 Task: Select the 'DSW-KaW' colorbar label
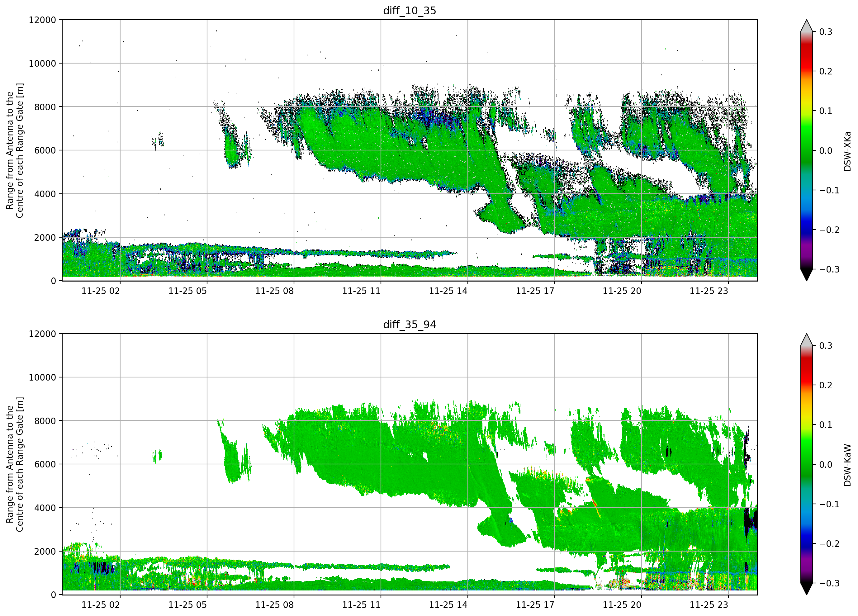click(847, 465)
